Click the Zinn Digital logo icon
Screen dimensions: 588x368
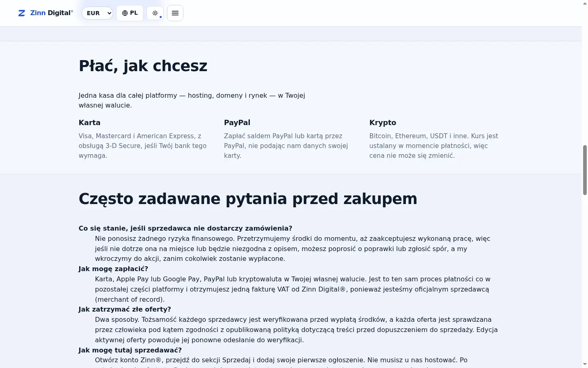[x=22, y=13]
